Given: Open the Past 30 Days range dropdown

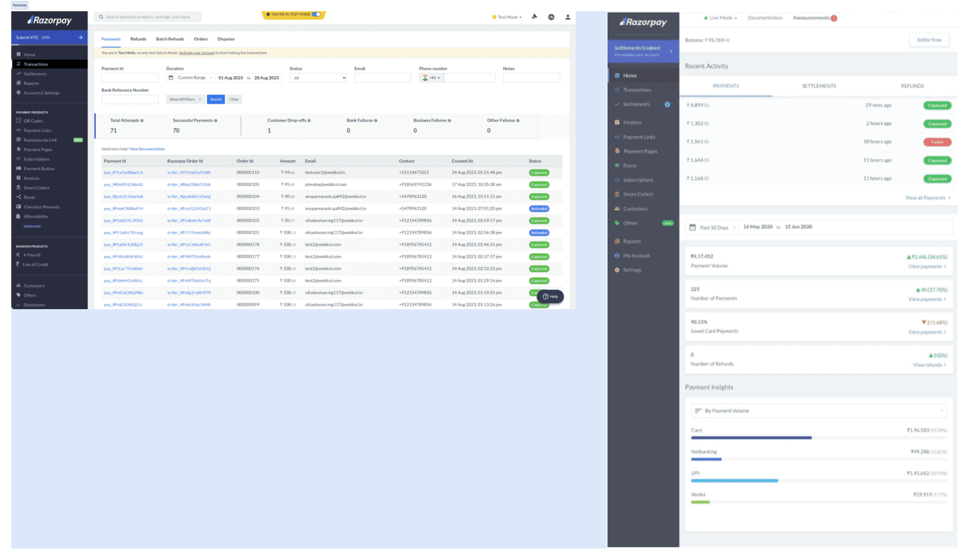Looking at the screenshot, I should click(x=712, y=227).
